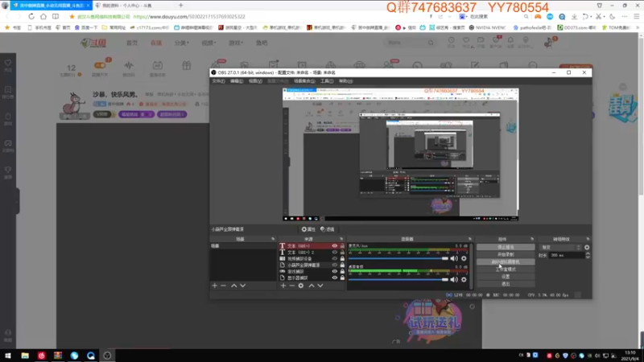Adjust the transition duration stepper arrows
Image resolution: width=644 pixels, height=362 pixels.
[588, 255]
